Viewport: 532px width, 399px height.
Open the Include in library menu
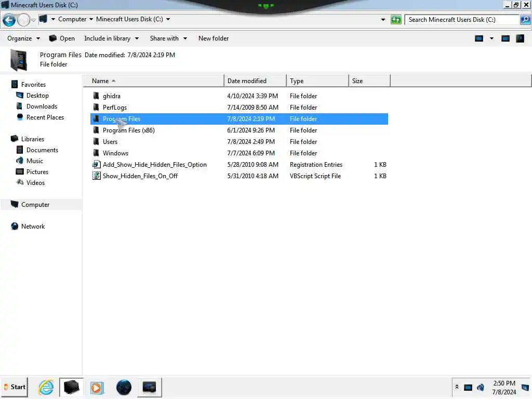pyautogui.click(x=111, y=38)
